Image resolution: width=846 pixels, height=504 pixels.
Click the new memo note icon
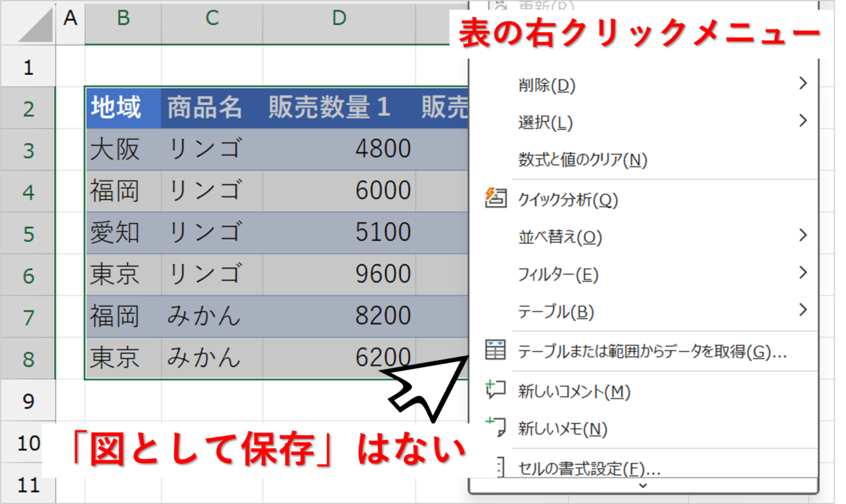(x=495, y=428)
